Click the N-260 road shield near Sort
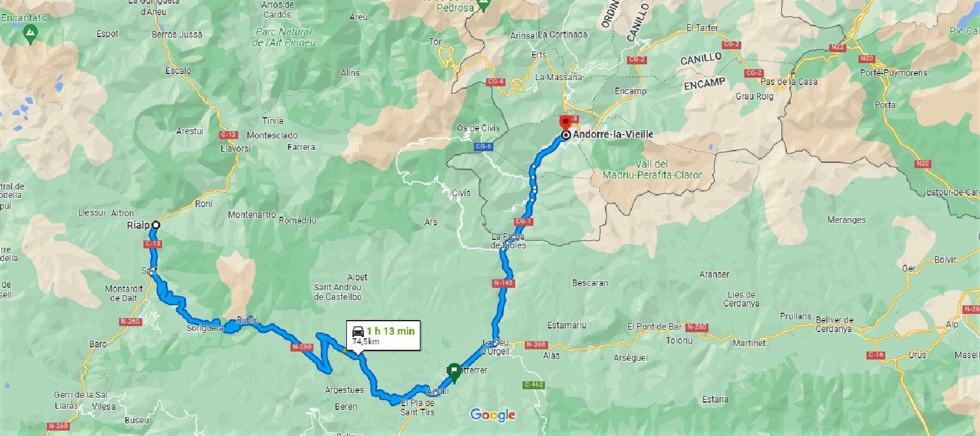The width and height of the screenshot is (980, 436). [x=131, y=322]
